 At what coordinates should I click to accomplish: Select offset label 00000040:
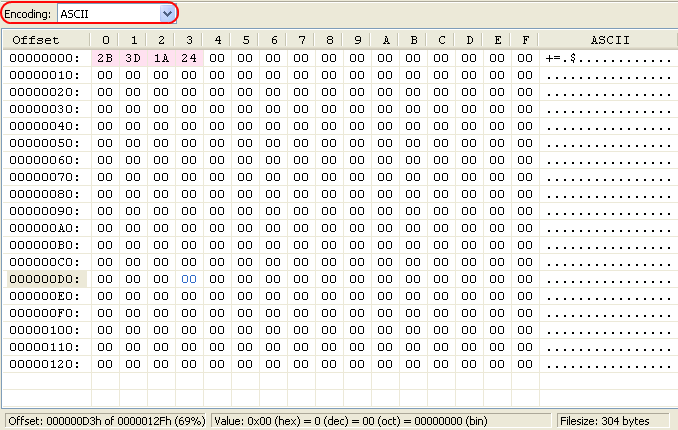coord(45,126)
